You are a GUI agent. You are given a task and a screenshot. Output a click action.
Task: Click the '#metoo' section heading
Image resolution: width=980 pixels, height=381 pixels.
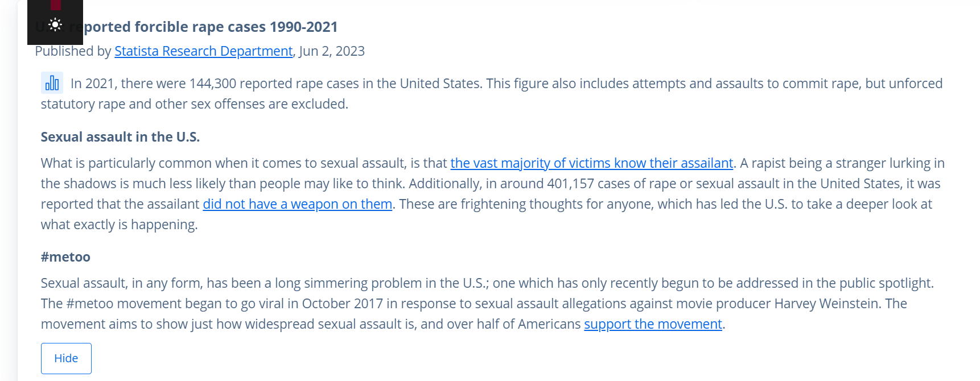(x=65, y=257)
